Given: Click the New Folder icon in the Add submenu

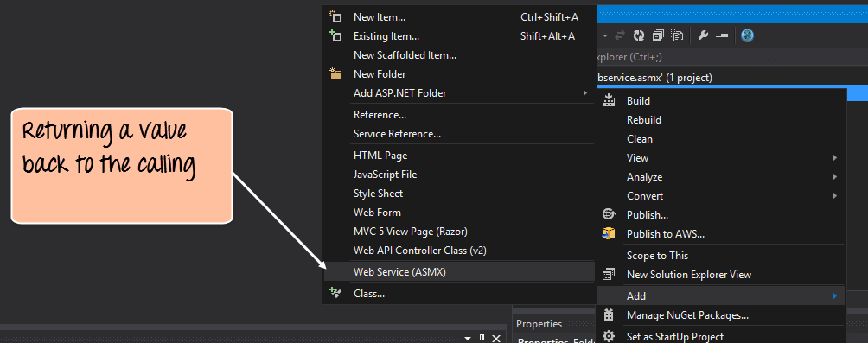Looking at the screenshot, I should (x=335, y=73).
